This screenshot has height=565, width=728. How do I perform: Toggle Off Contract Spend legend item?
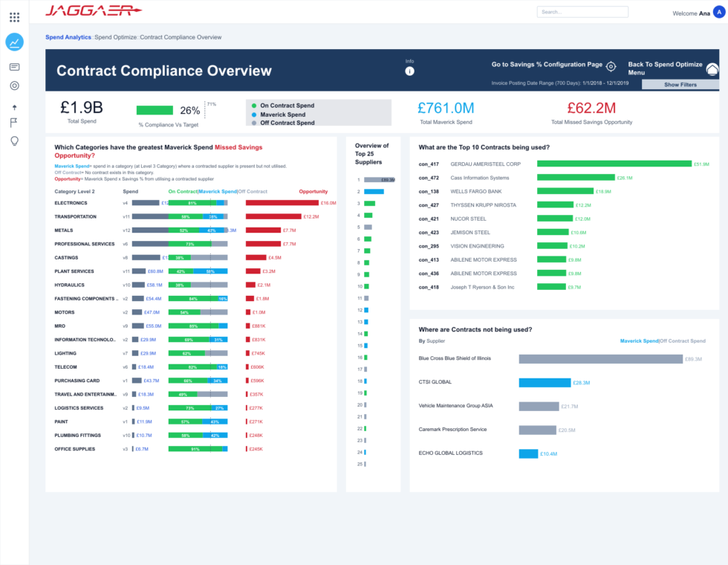pos(283,123)
